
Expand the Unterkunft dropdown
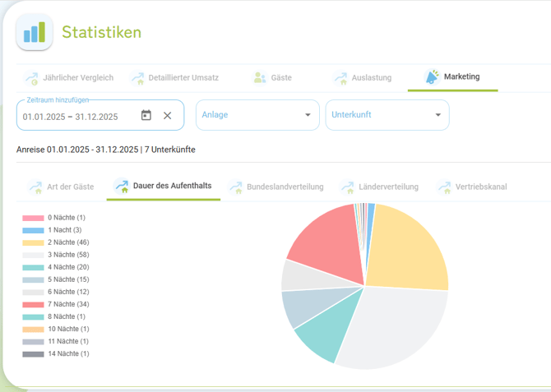[387, 115]
